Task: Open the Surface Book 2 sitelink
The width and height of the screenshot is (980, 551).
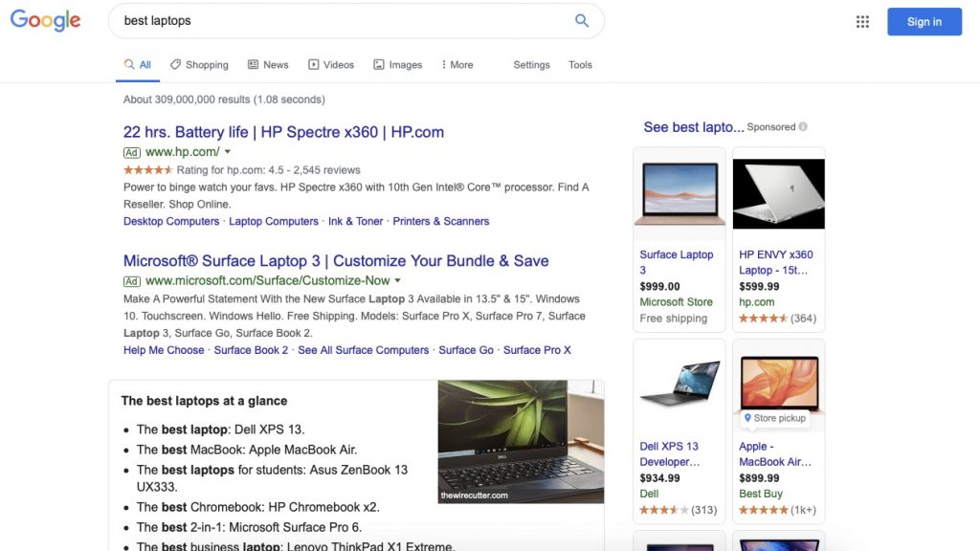Action: (252, 350)
